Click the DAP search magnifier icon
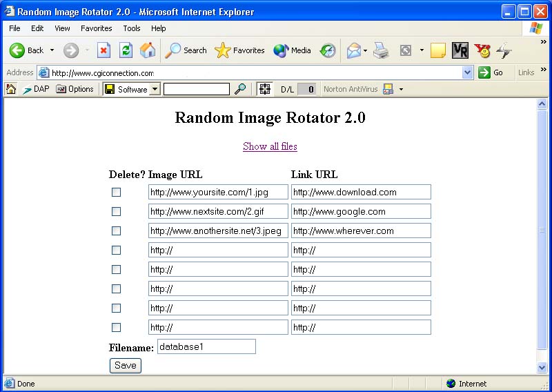Image resolution: width=552 pixels, height=392 pixels. [240, 89]
